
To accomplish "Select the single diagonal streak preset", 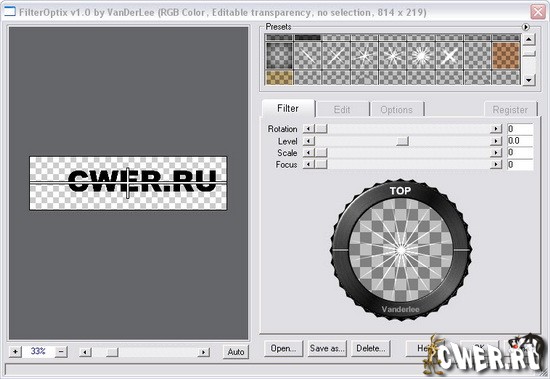I will tap(308, 55).
